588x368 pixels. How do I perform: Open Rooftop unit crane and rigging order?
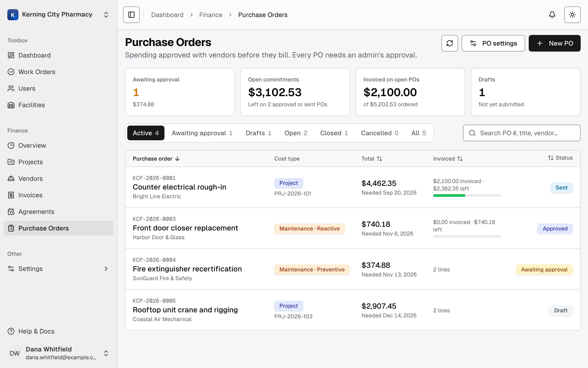pyautogui.click(x=353, y=310)
